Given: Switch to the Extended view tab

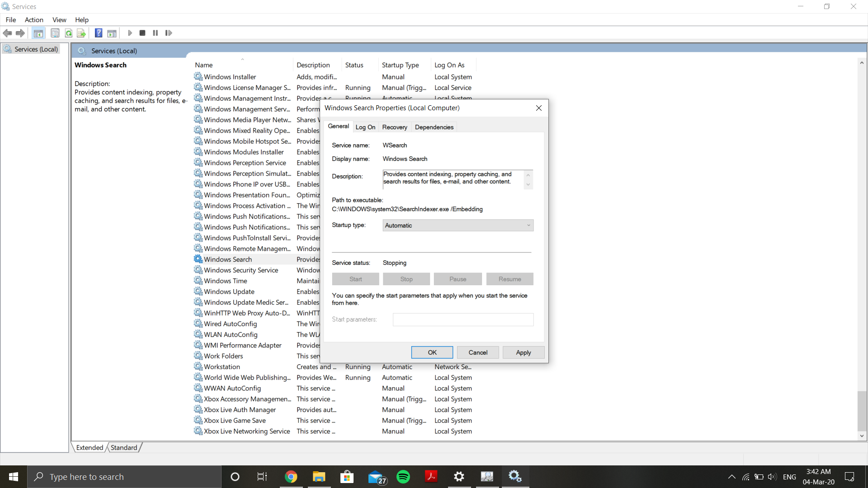Looking at the screenshot, I should click(90, 447).
